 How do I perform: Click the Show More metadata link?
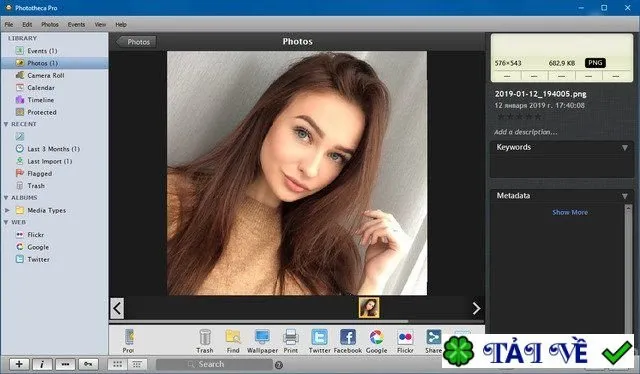570,212
